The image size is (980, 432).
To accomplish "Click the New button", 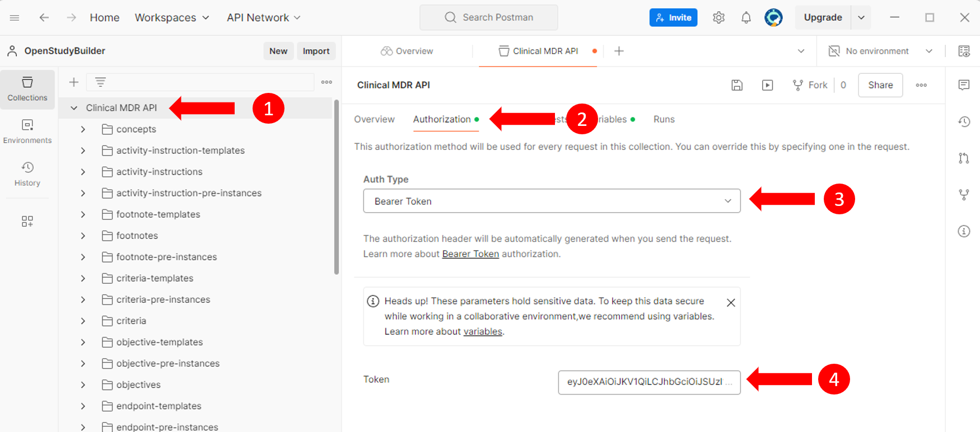I will pos(278,51).
